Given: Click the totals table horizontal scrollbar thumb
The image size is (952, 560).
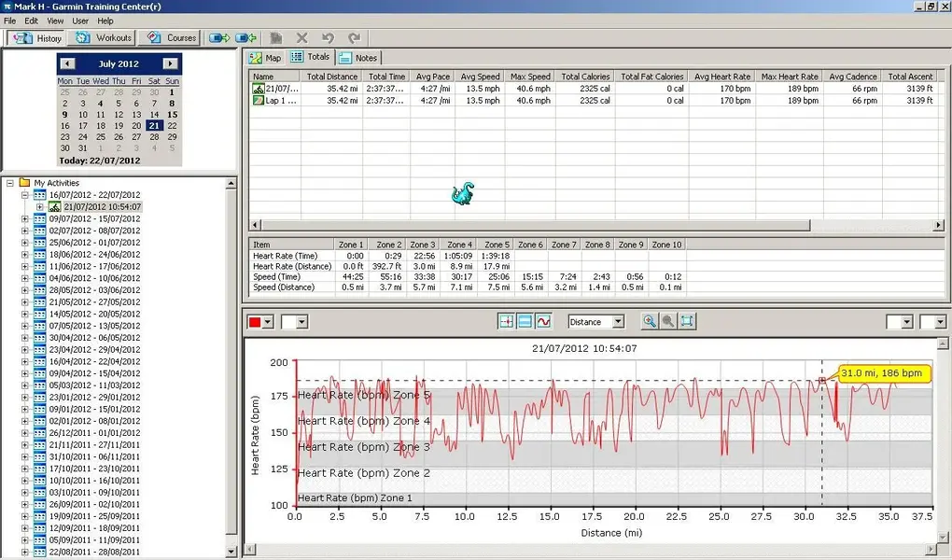Looking at the screenshot, I should 536,225.
